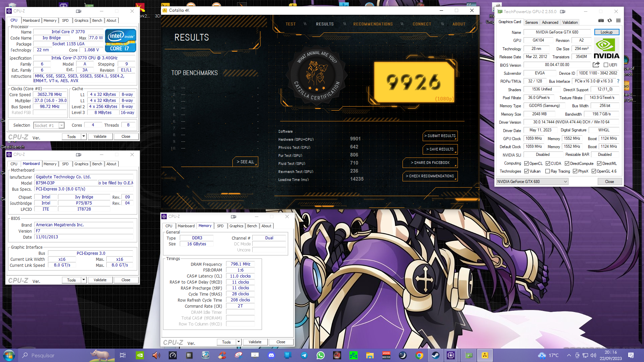Viewport: 644px width, 362px height.
Task: Click the NVIDIA logo in GPU-Z
Action: 606,49
